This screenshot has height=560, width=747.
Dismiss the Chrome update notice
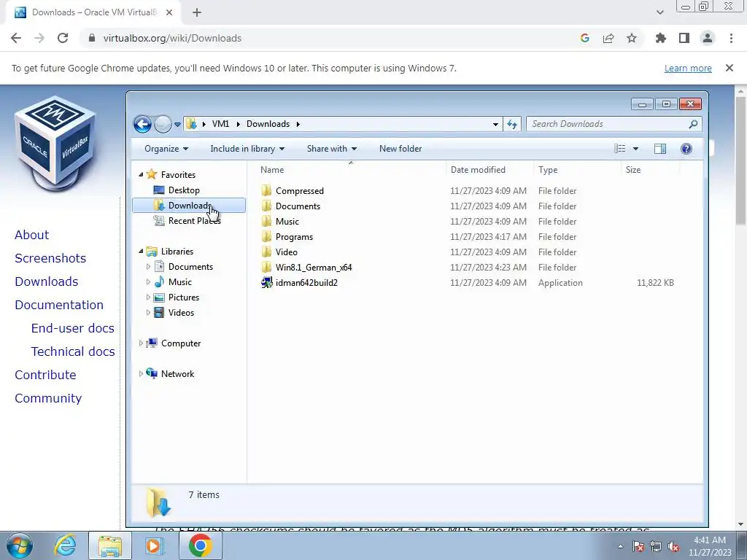coord(729,68)
